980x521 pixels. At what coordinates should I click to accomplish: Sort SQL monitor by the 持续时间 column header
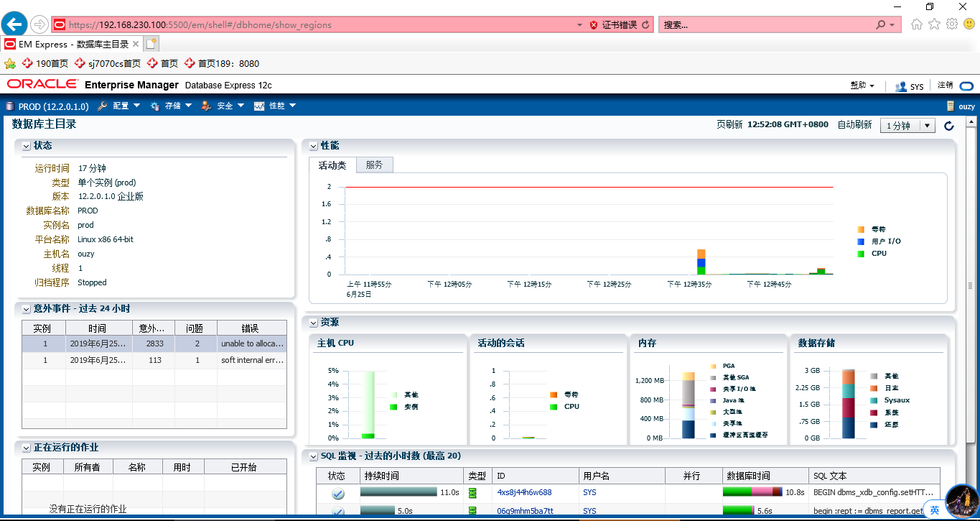(411, 476)
